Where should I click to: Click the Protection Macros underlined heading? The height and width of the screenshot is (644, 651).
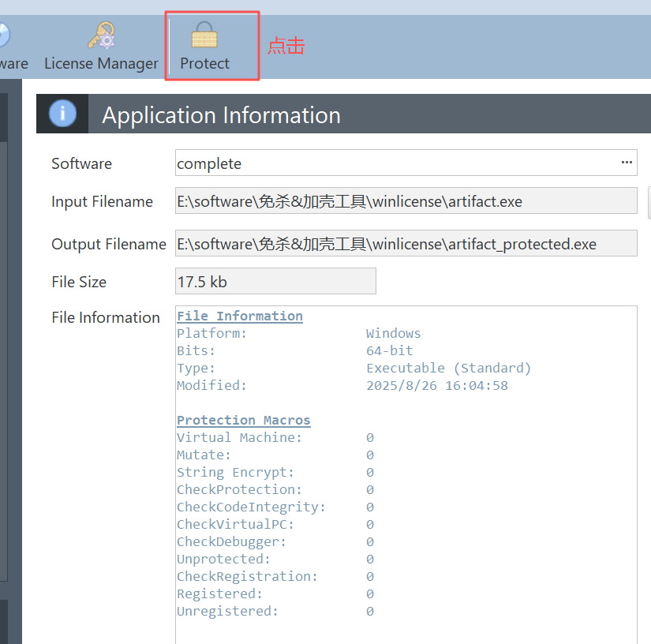tap(244, 420)
